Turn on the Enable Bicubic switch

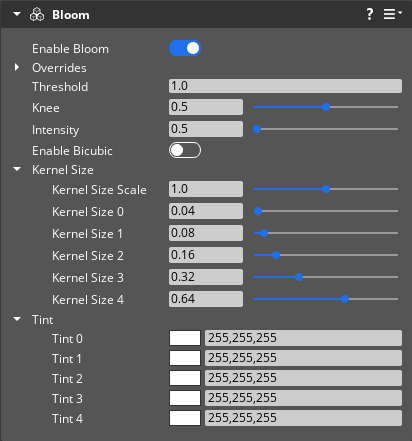click(185, 150)
